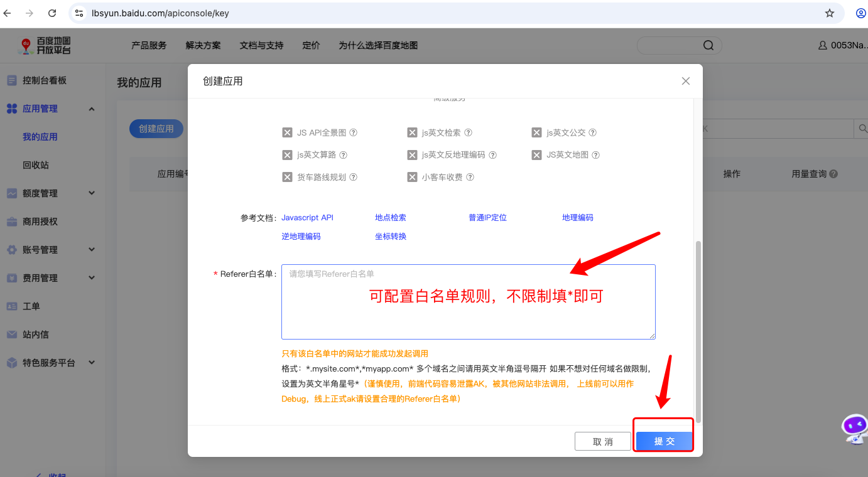
Task: Expand the 费用管理 sidebar section
Action: click(92, 278)
